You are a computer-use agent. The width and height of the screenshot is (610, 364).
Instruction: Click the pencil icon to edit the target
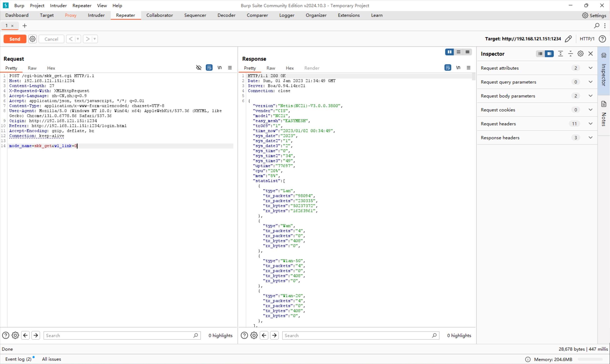[568, 39]
